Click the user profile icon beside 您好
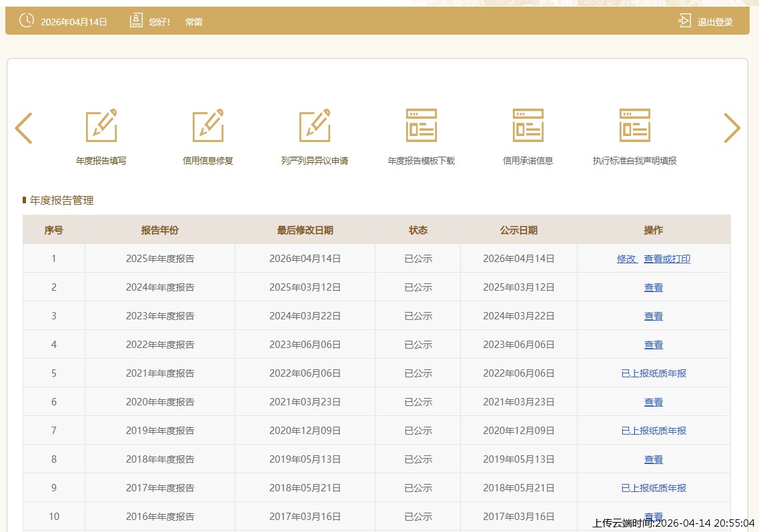 tap(136, 21)
